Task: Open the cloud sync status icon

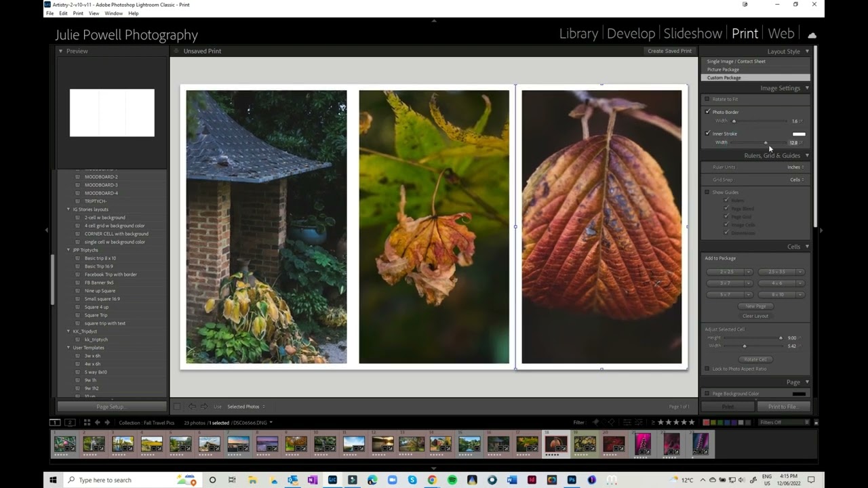Action: [812, 35]
